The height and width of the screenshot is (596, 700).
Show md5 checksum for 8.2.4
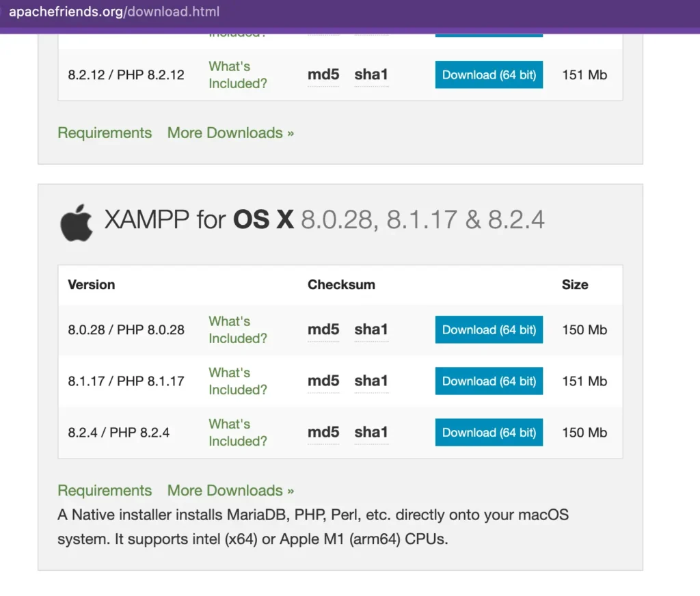323,432
